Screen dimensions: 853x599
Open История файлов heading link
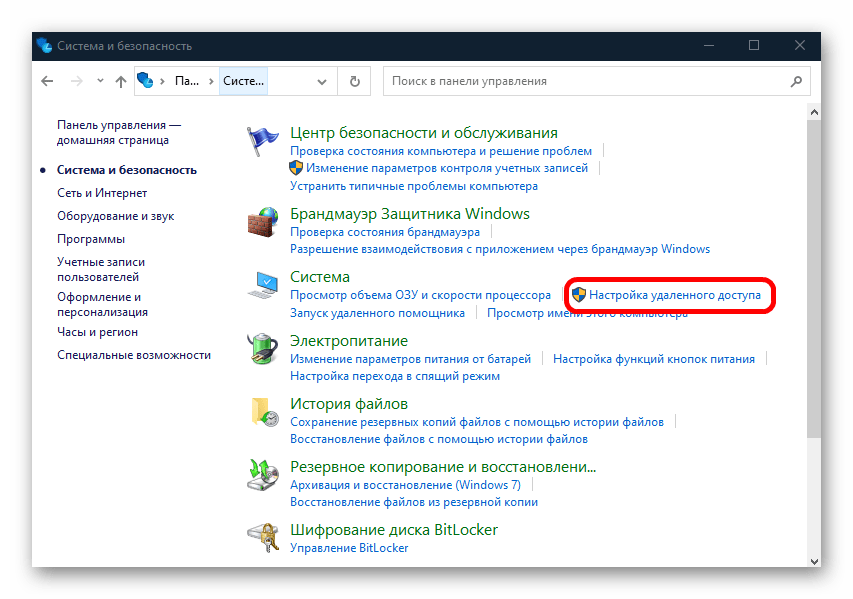coord(349,404)
